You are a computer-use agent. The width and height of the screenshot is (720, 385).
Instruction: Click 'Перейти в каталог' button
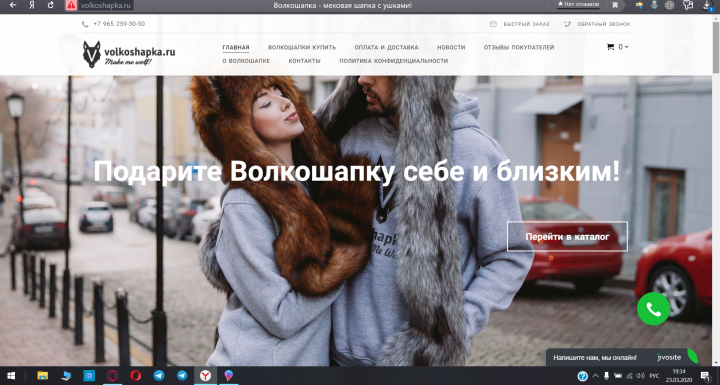point(567,237)
